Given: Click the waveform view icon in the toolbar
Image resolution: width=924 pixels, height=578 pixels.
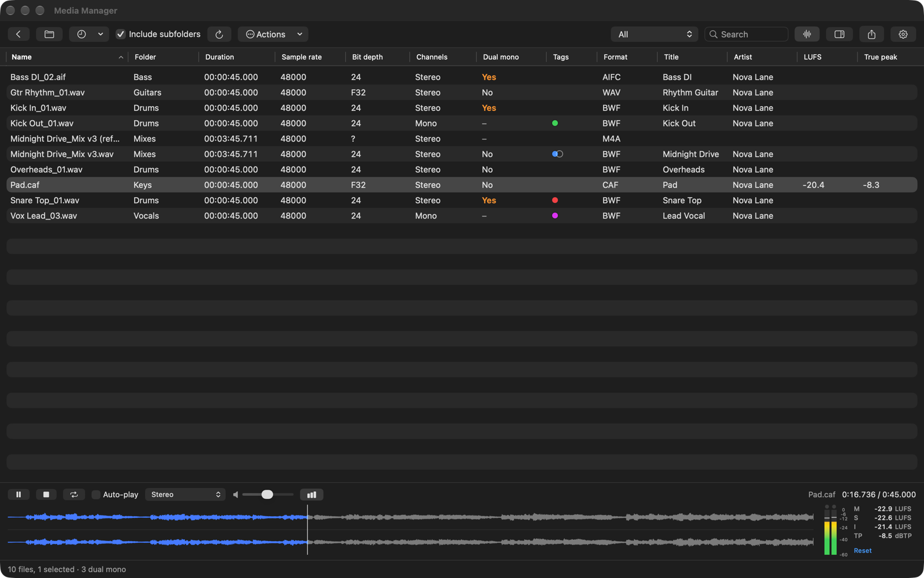Looking at the screenshot, I should (807, 34).
